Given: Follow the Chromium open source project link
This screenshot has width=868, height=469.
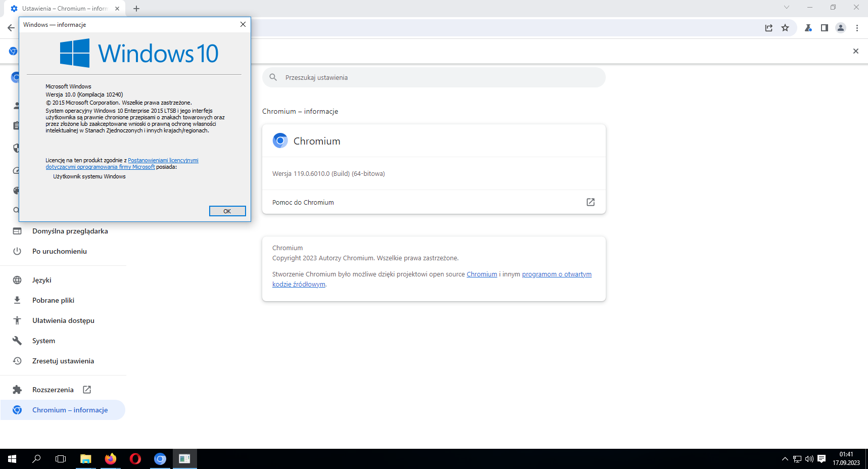Looking at the screenshot, I should click(481, 274).
